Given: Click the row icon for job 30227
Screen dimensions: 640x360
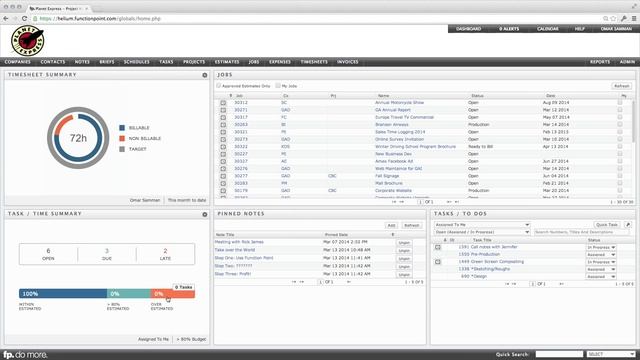Looking at the screenshot, I should 223,154.
